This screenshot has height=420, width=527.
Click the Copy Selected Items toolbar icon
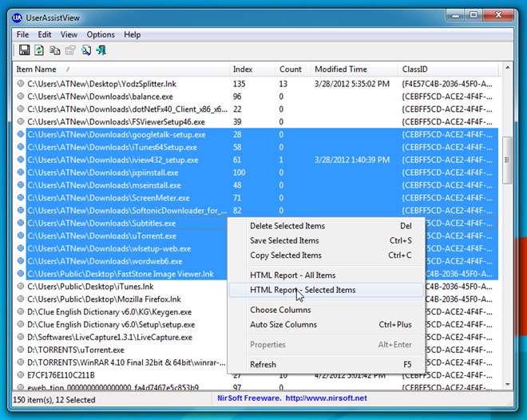pyautogui.click(x=55, y=50)
